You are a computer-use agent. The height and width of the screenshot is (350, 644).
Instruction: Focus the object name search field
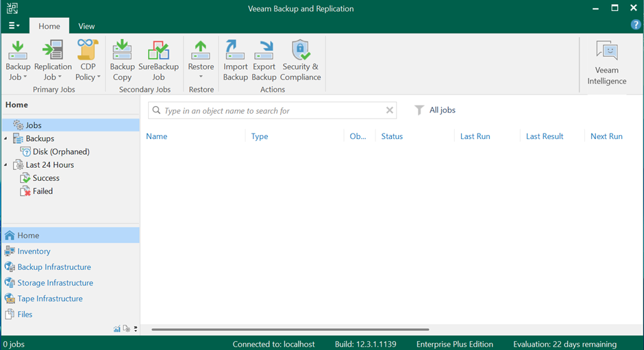point(272,110)
